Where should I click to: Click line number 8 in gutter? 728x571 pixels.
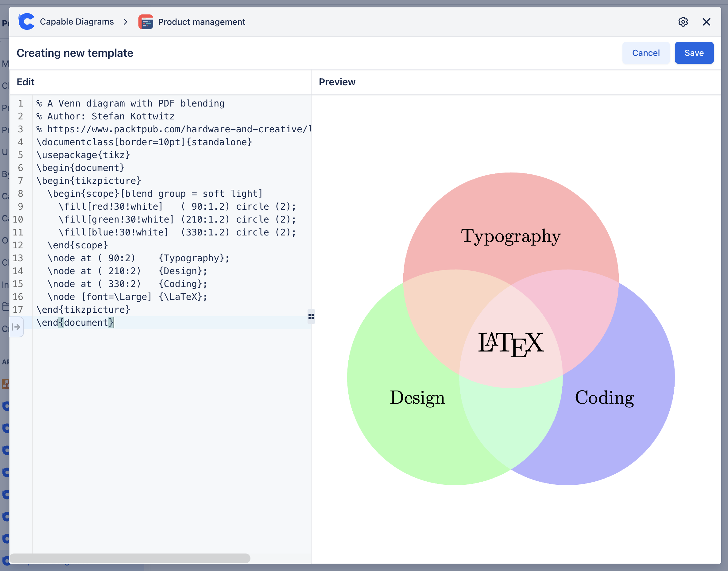click(20, 194)
